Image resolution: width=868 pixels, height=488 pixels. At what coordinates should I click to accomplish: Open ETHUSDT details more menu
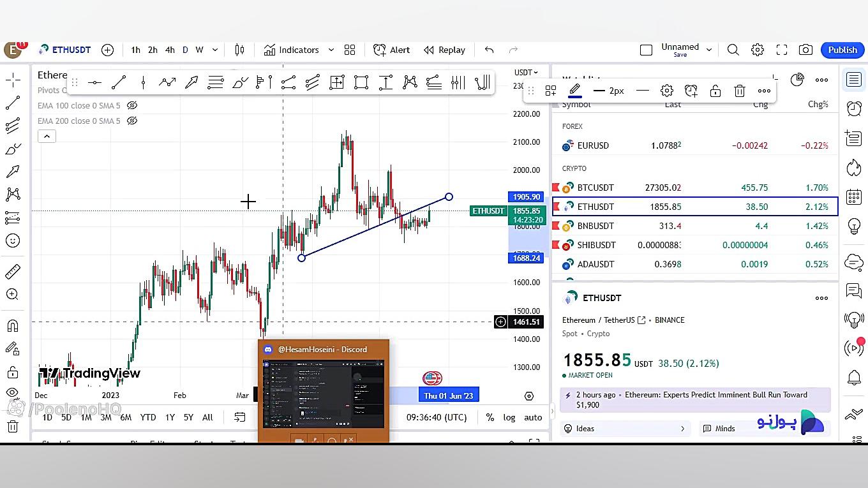pos(821,298)
